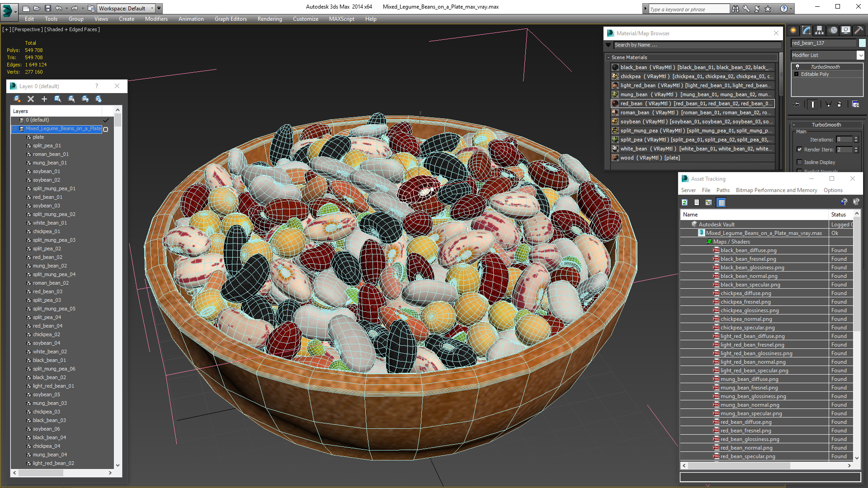Click the red_bean_137 object color swatch

point(862,43)
